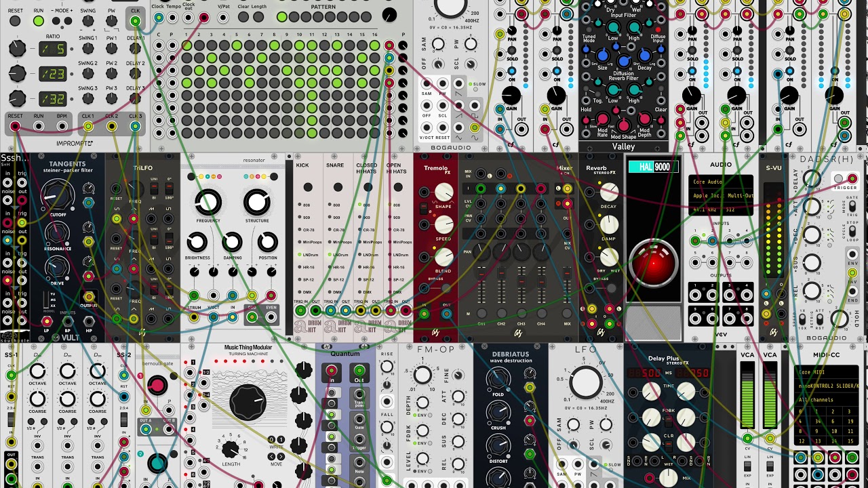The height and width of the screenshot is (488, 868).
Task: Open the Apple Inc. Multi-Out device menu
Action: (720, 196)
